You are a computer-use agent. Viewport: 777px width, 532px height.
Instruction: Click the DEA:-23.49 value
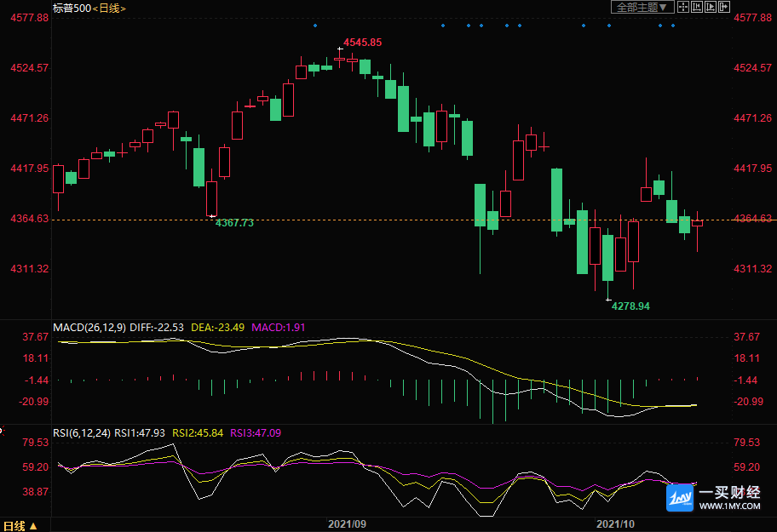tap(217, 328)
